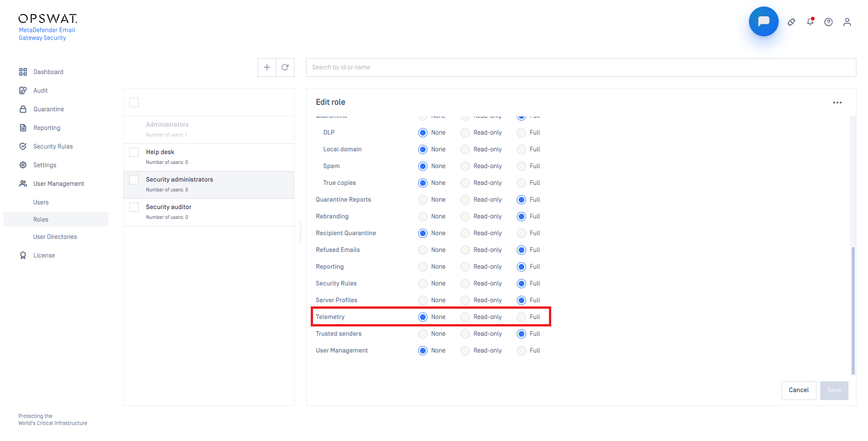Open the user profile icon
Image resolution: width=868 pixels, height=441 pixels.
pyautogui.click(x=847, y=22)
